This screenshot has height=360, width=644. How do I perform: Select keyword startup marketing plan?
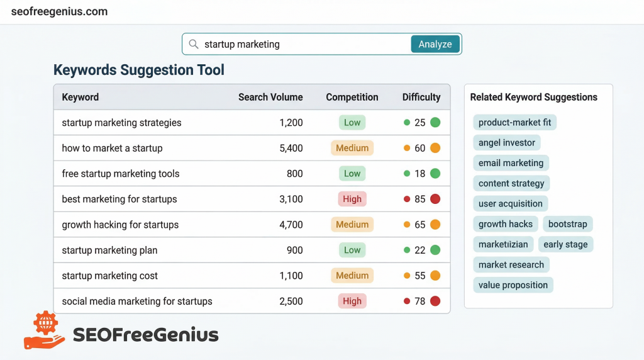tap(109, 250)
